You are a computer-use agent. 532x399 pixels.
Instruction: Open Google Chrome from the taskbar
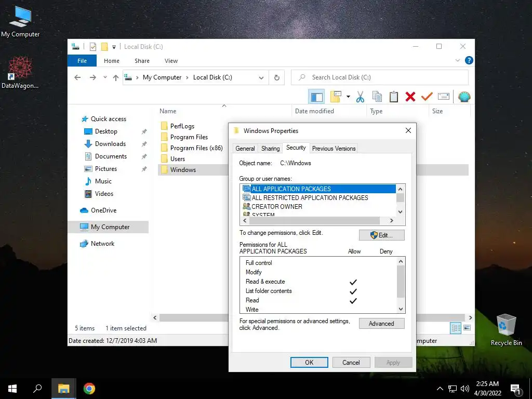click(x=89, y=389)
